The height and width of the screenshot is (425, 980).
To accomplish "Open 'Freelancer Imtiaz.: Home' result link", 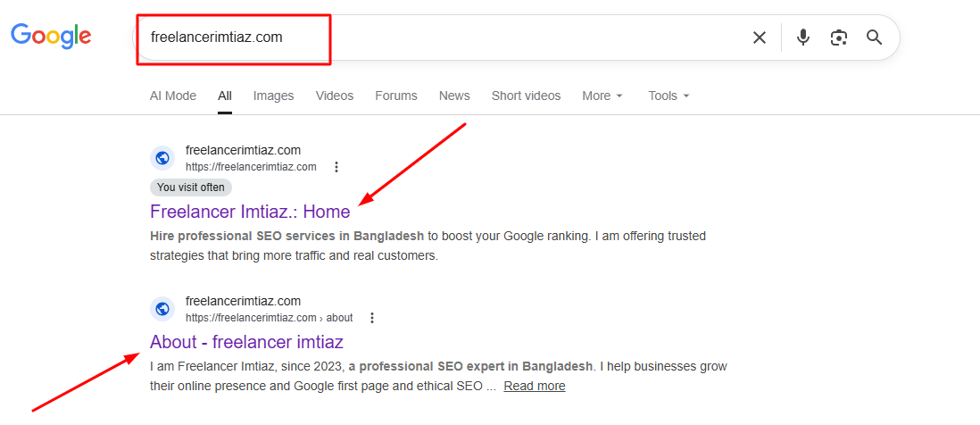I will pos(250,212).
